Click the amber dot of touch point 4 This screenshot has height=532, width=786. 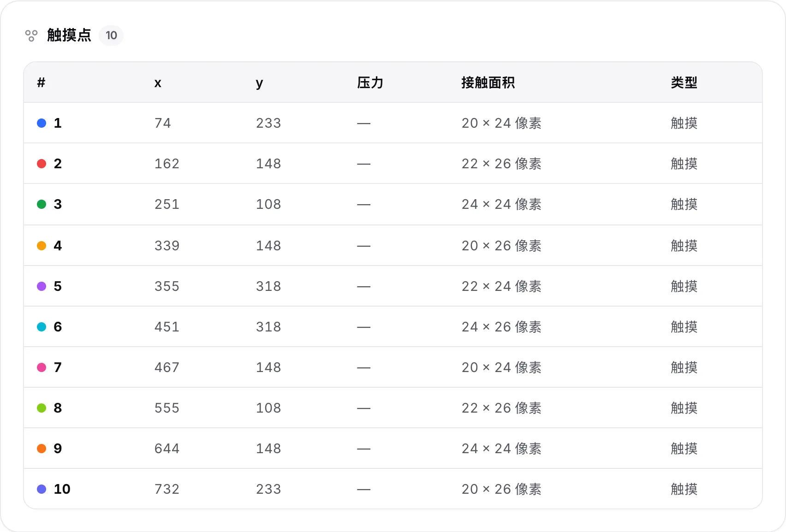click(42, 246)
